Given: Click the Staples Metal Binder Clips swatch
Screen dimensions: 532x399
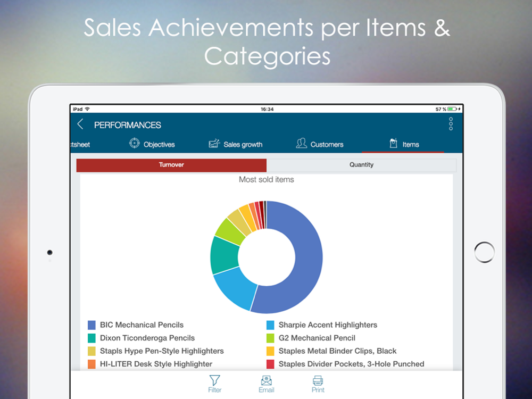Looking at the screenshot, I should pos(270,351).
